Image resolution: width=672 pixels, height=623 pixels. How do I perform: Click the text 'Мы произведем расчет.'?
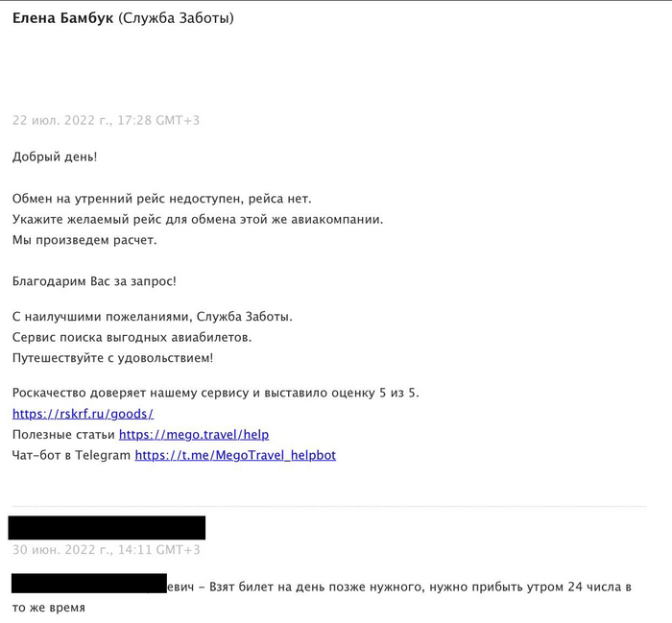[x=84, y=240]
